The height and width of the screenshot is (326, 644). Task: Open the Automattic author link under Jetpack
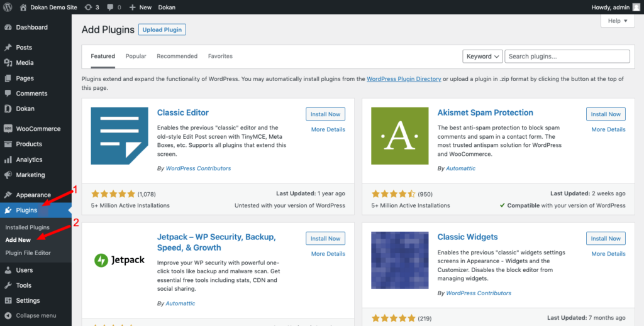coord(180,303)
